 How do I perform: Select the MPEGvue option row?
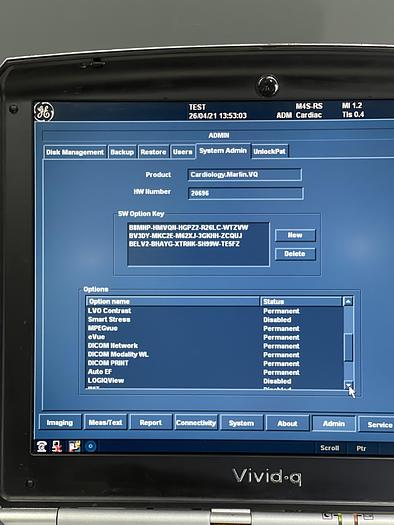(214, 328)
